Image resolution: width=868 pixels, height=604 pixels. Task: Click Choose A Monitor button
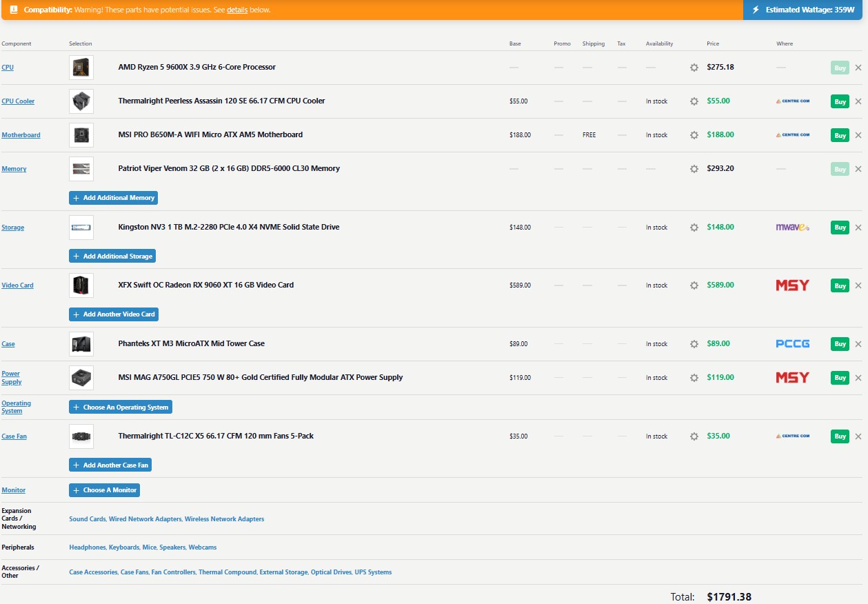tap(105, 490)
